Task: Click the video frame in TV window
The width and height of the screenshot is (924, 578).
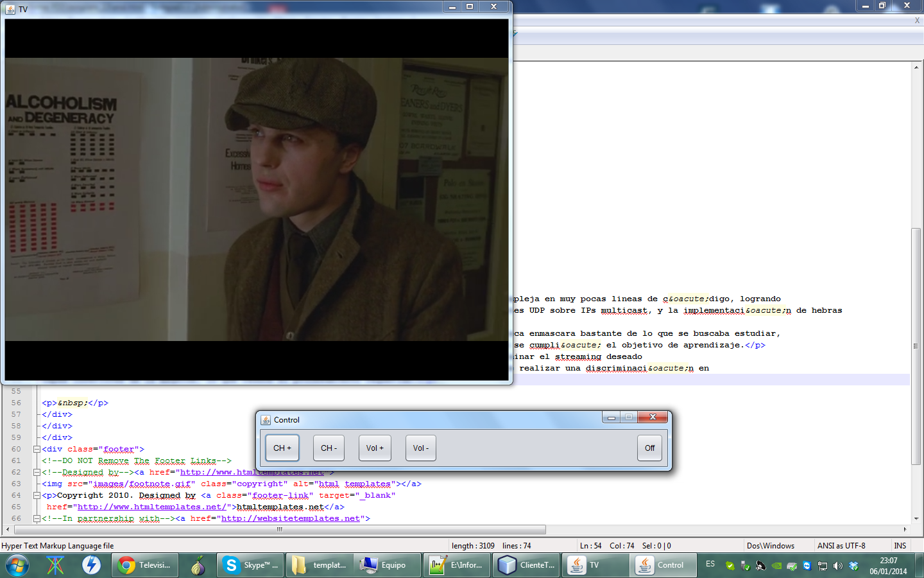Action: click(257, 200)
